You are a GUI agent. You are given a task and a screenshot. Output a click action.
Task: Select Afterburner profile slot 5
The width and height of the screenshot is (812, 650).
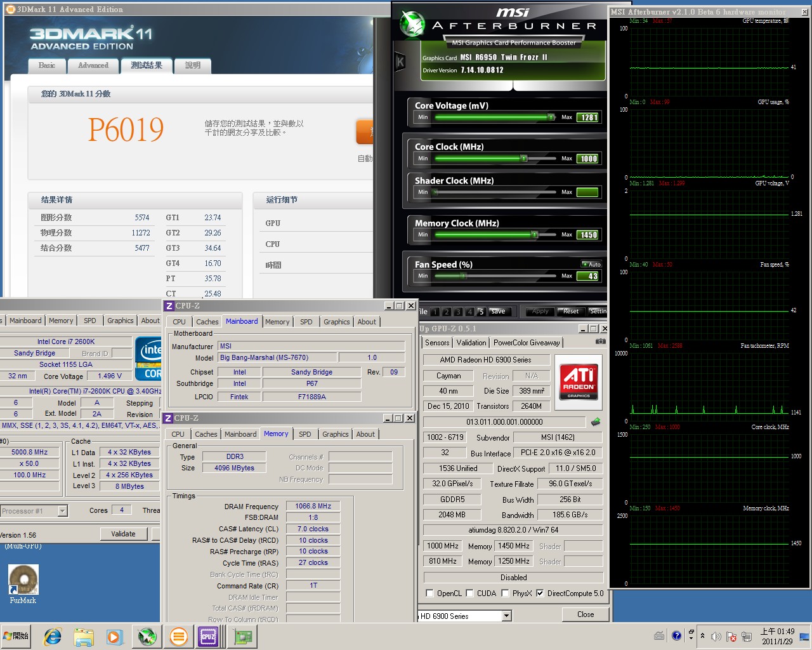pyautogui.click(x=481, y=312)
